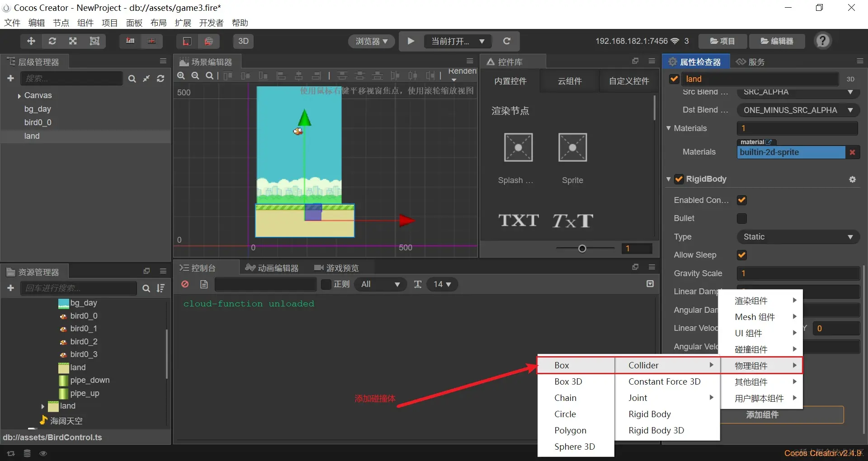Open the RigidBody Type dropdown

798,237
